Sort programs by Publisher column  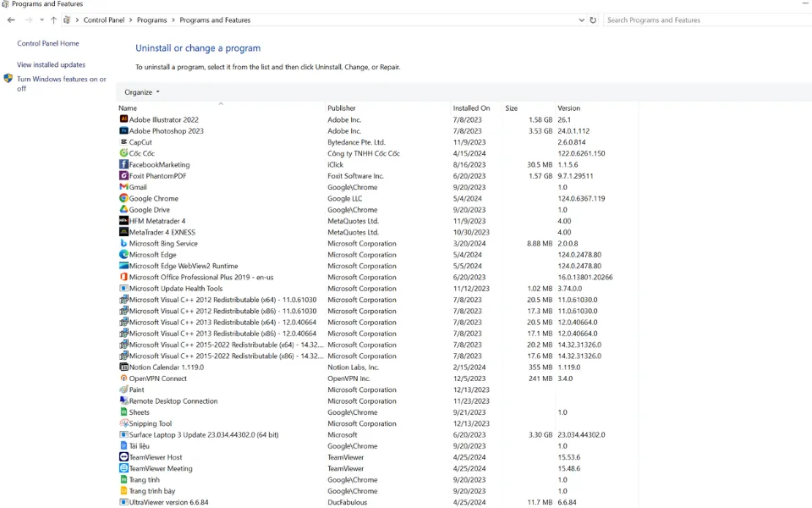pyautogui.click(x=342, y=108)
